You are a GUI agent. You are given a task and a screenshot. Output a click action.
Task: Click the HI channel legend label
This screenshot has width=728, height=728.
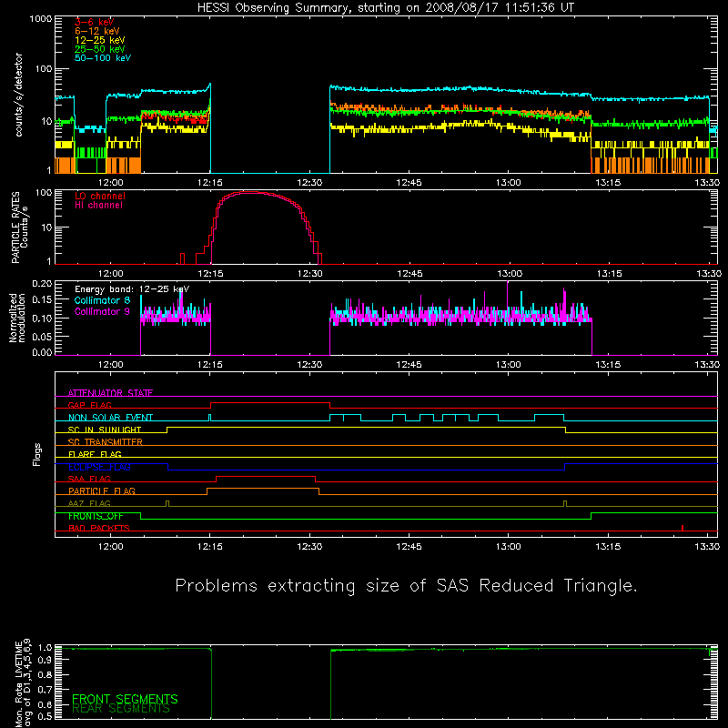(x=98, y=206)
